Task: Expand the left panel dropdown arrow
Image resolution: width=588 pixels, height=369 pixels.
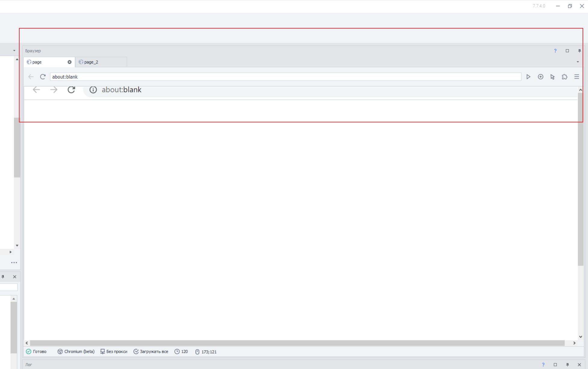Action: click(14, 51)
